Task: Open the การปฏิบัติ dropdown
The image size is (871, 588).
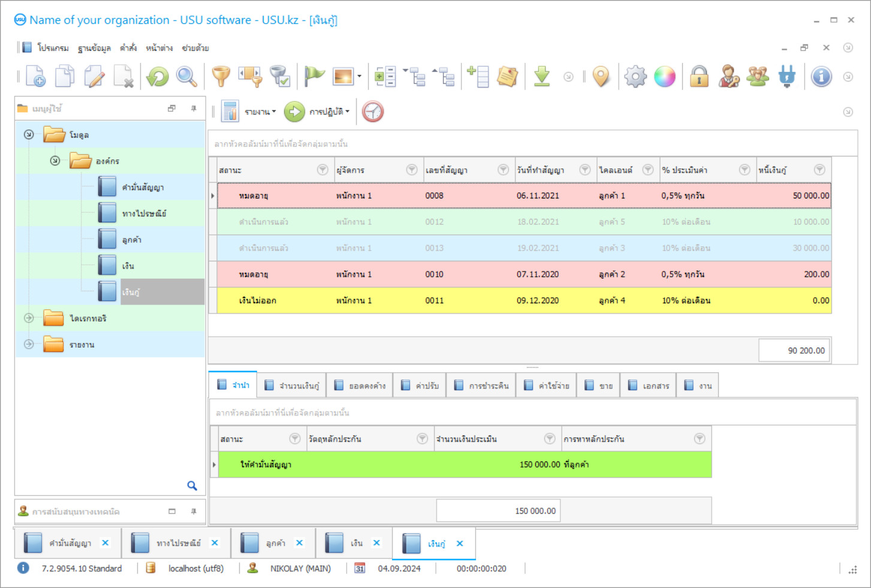Action: (x=328, y=112)
